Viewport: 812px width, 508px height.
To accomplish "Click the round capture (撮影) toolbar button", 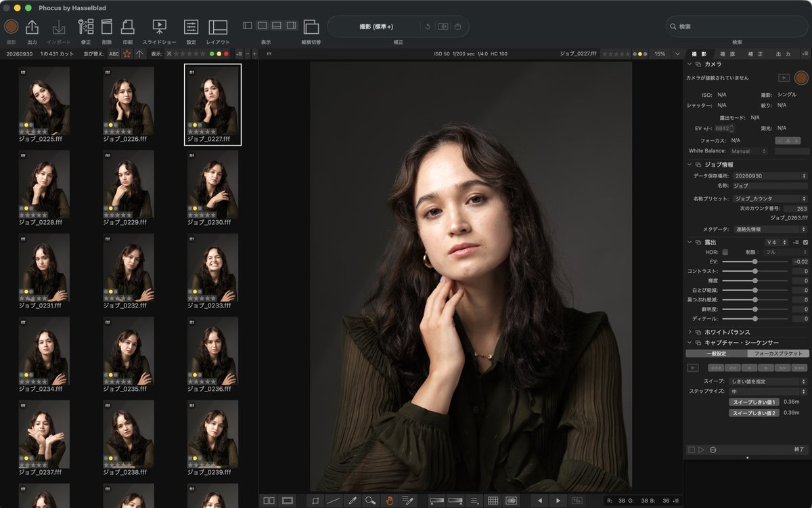I will 12,26.
